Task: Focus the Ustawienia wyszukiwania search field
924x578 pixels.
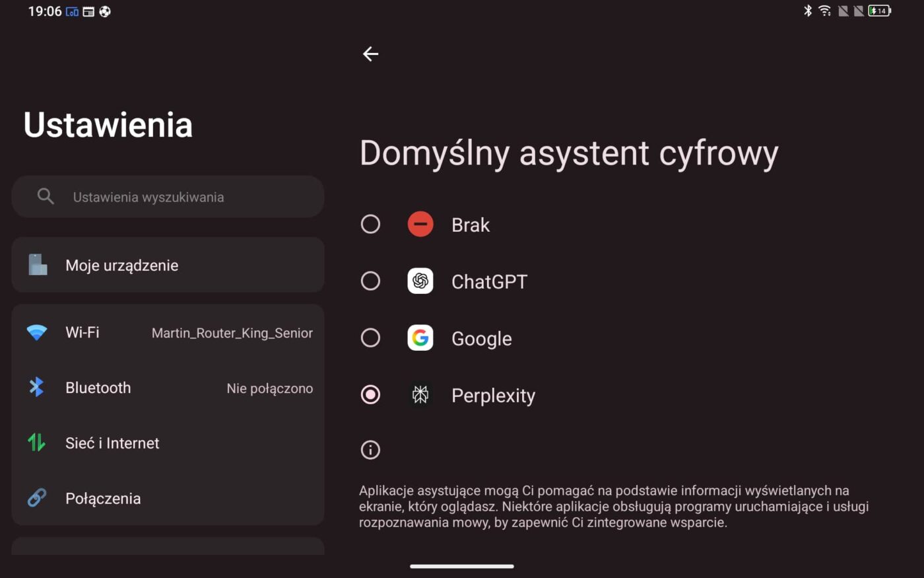Action: (x=168, y=196)
